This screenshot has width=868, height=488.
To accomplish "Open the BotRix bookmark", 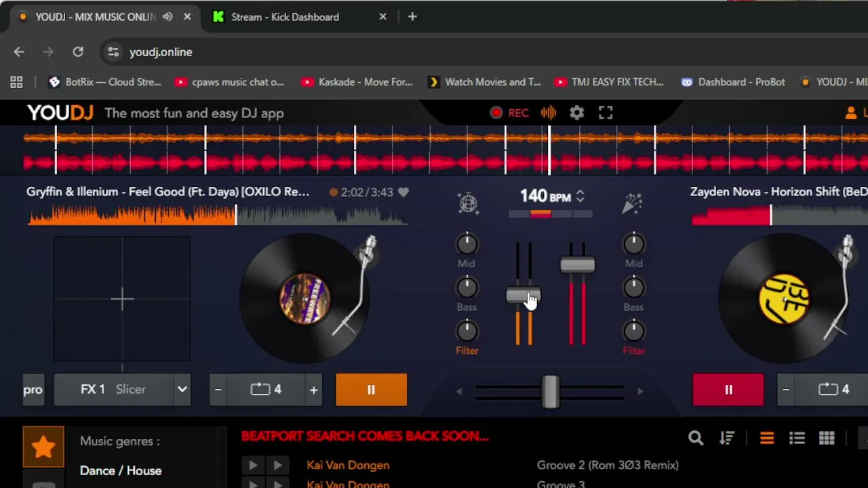I will click(105, 82).
